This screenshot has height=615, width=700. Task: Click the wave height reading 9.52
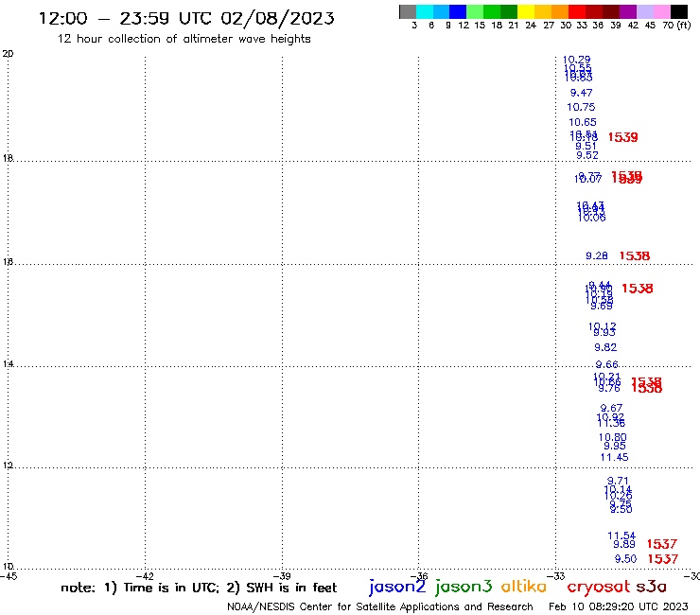point(587,155)
